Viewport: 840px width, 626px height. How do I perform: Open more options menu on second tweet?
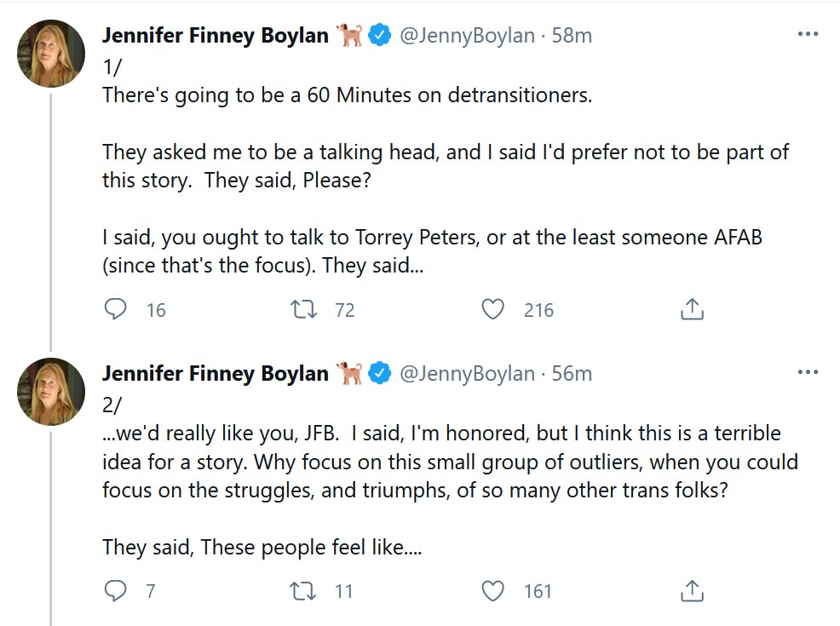807,373
